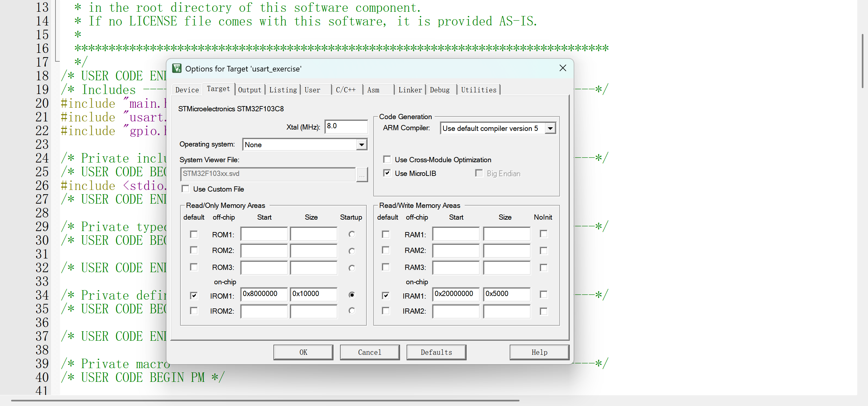This screenshot has width=868, height=406.
Task: Select the IROM2 startup radio button
Action: [x=351, y=311]
